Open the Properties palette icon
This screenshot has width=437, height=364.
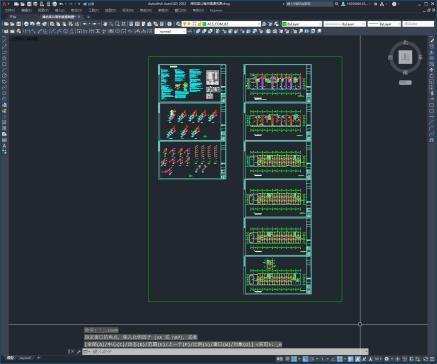point(131,24)
